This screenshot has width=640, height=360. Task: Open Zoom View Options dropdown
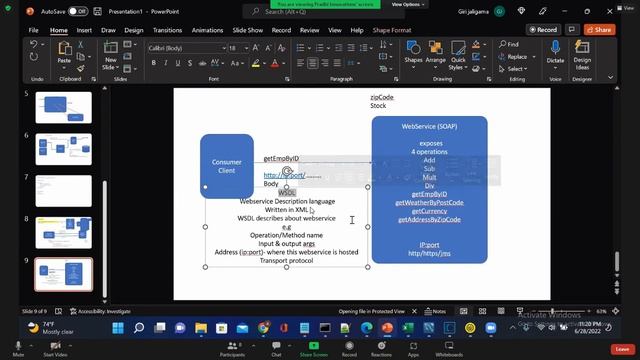point(408,4)
